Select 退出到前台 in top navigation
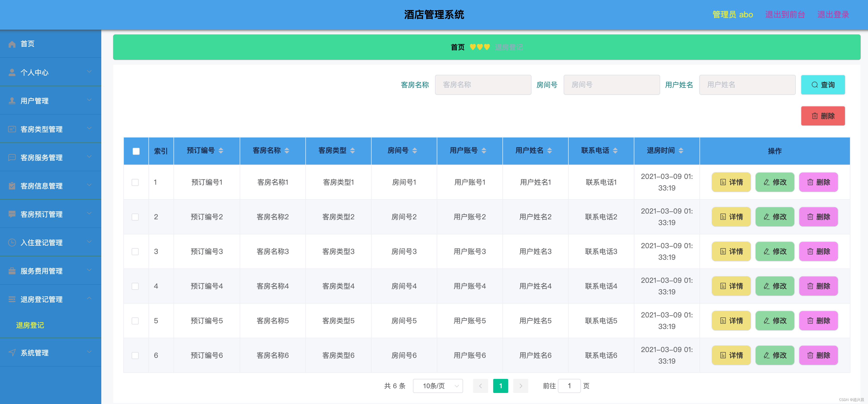 click(x=785, y=15)
